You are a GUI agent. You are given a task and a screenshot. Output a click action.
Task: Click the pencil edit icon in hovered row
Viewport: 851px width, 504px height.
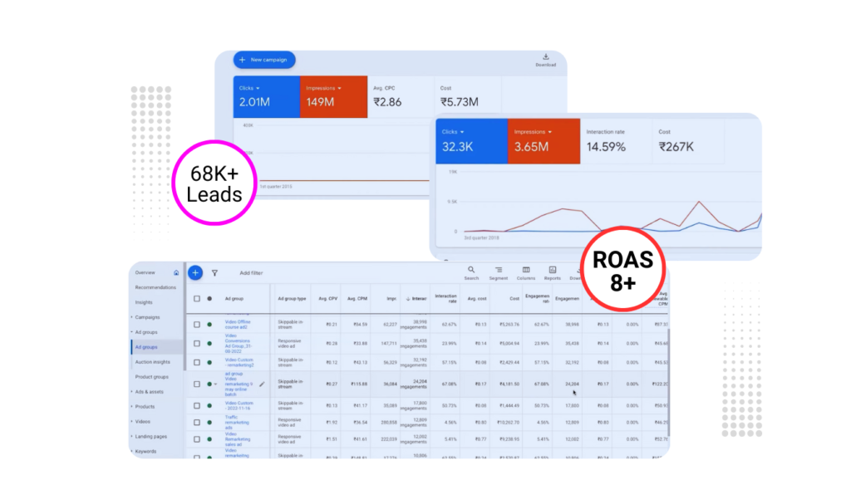coord(262,384)
